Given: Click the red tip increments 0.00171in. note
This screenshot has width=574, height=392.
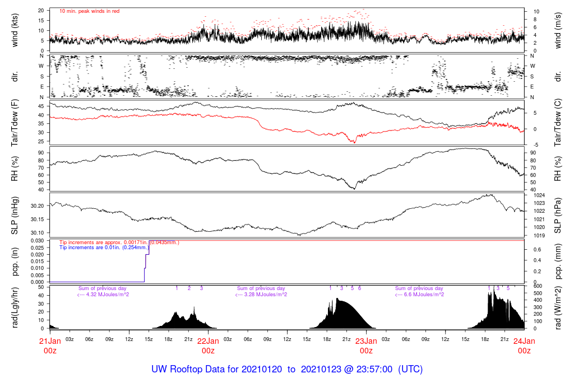Looking at the screenshot, I should point(119,242).
